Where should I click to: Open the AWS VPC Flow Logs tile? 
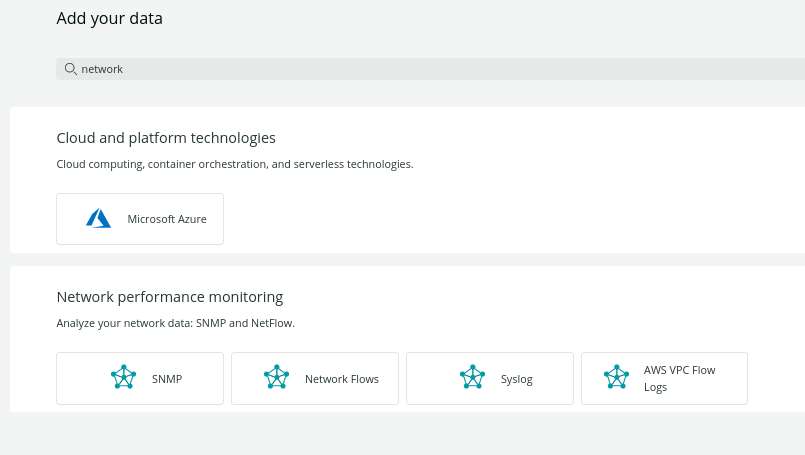click(x=664, y=378)
